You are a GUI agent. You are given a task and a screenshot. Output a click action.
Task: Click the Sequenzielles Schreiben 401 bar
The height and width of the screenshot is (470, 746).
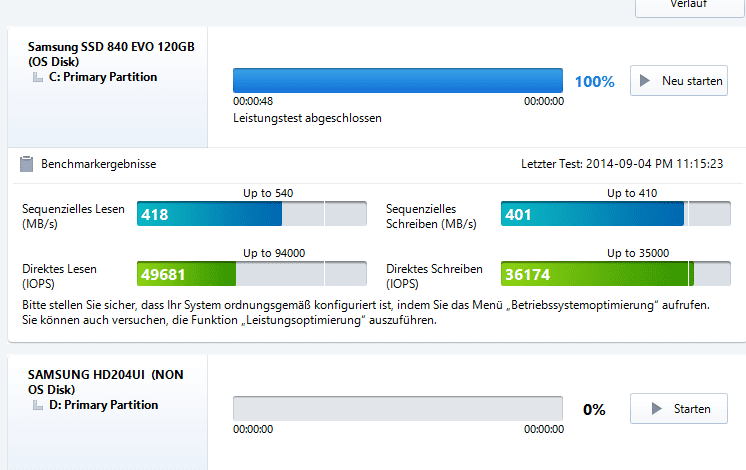pos(616,214)
